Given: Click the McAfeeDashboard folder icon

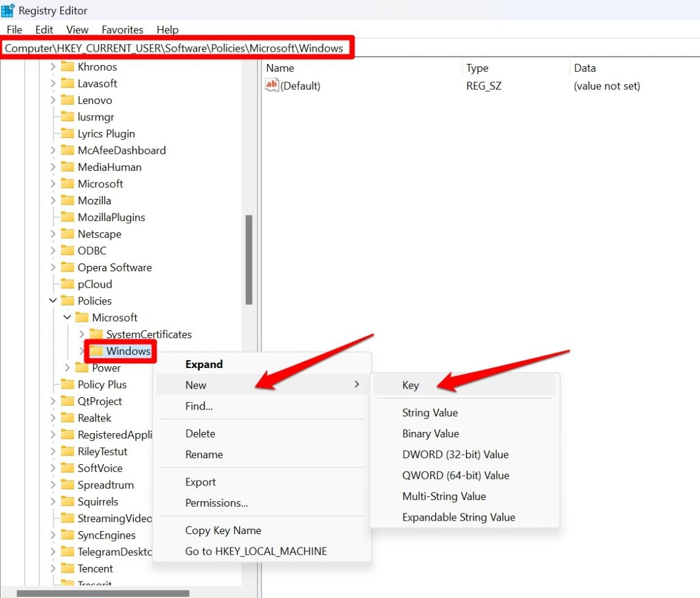Looking at the screenshot, I should pos(68,150).
